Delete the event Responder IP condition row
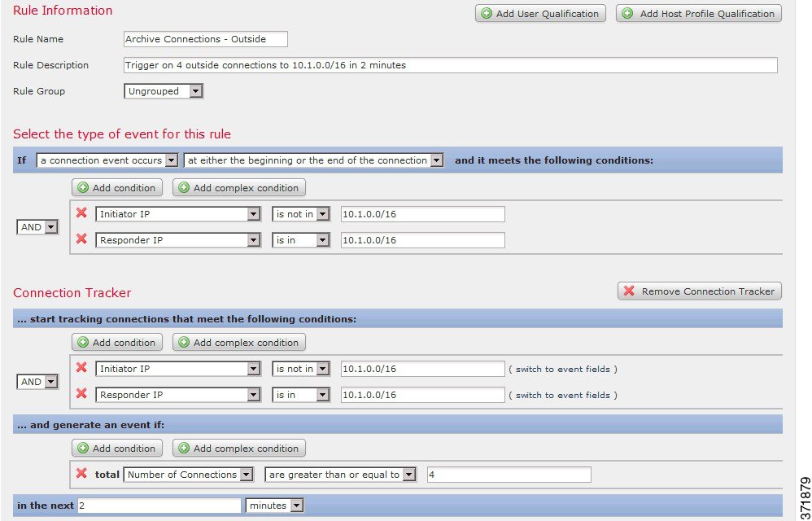The width and height of the screenshot is (812, 521). 81,239
